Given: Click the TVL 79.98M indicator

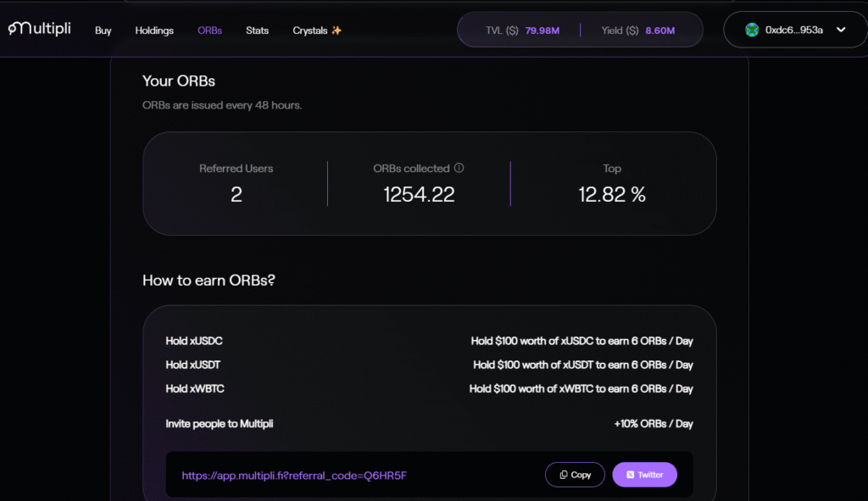Looking at the screenshot, I should point(522,31).
